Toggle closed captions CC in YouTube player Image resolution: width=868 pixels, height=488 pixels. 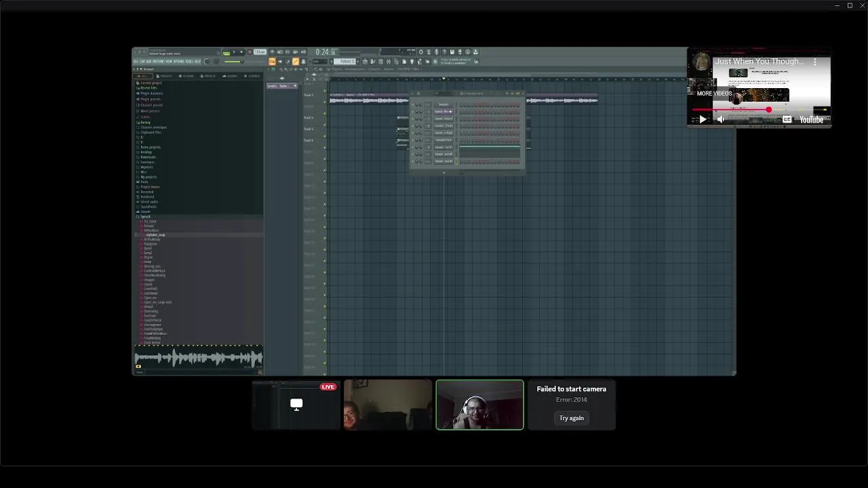coord(787,119)
